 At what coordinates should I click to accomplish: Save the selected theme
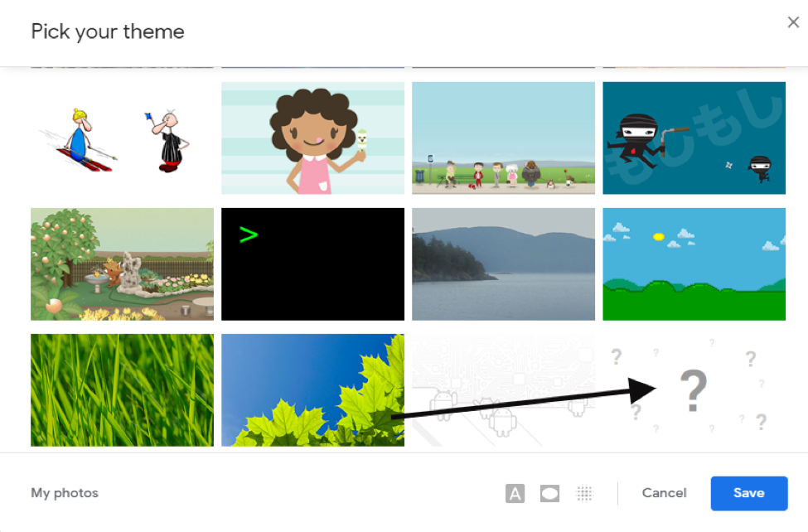pyautogui.click(x=748, y=493)
